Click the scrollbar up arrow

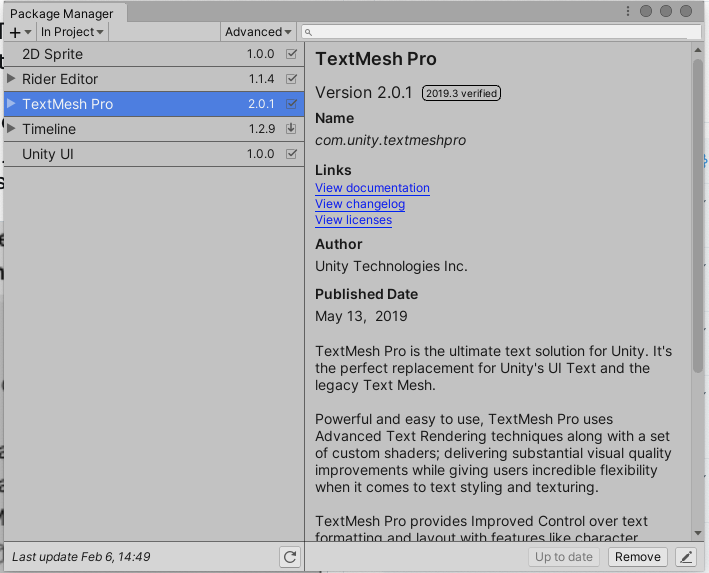[698, 50]
